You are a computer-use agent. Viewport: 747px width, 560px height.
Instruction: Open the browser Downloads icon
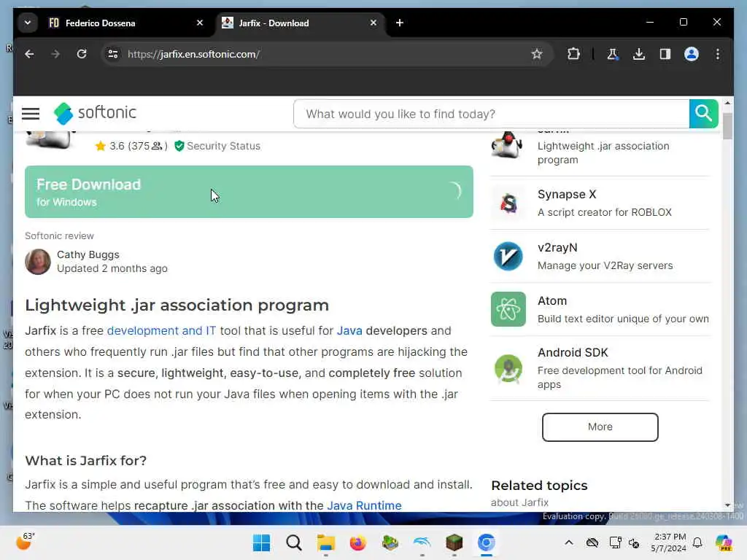(x=639, y=54)
